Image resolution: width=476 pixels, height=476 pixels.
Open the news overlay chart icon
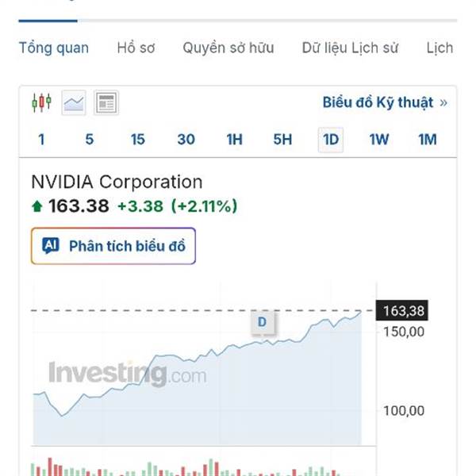click(x=106, y=102)
